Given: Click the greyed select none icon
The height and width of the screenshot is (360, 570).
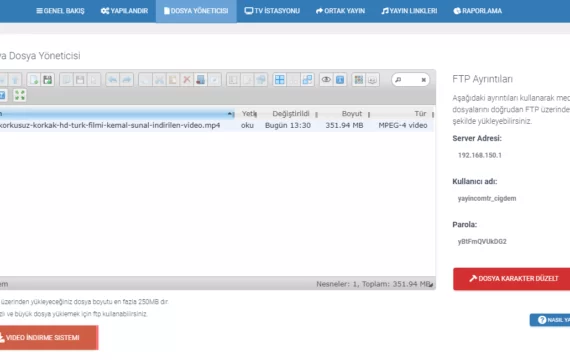Looking at the screenshot, I should [293, 80].
